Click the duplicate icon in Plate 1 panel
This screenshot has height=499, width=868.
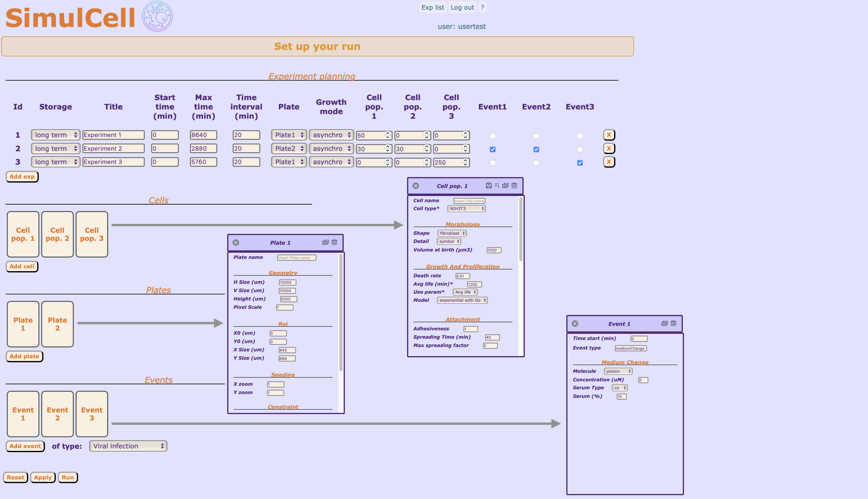(x=326, y=242)
